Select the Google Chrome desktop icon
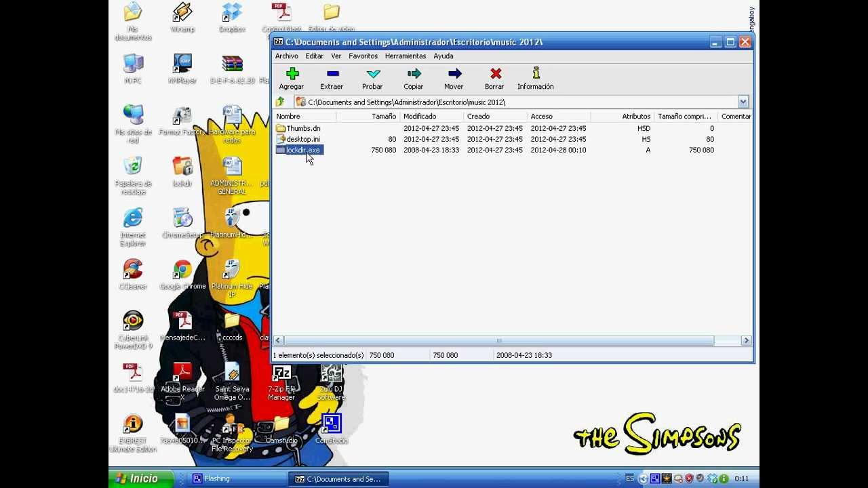 point(182,274)
